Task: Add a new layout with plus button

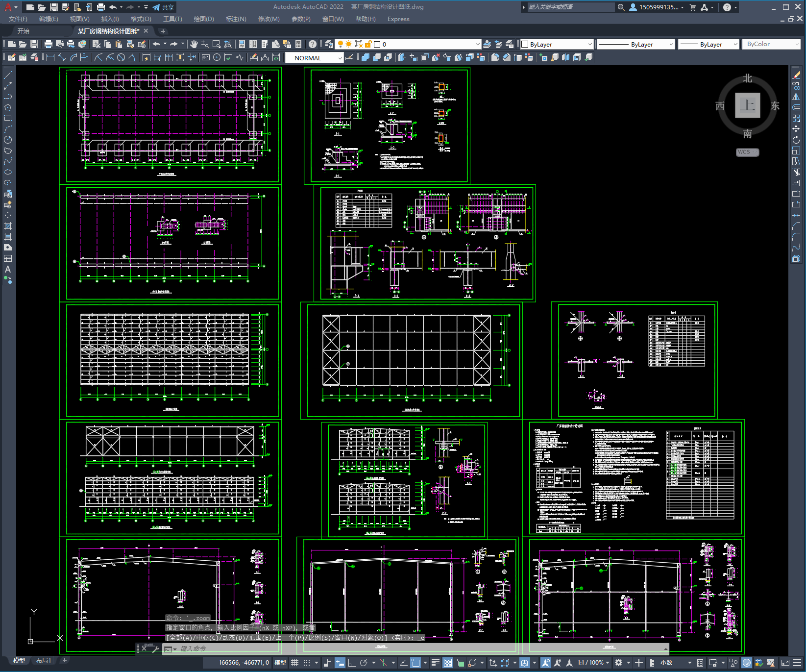Action: tap(64, 660)
